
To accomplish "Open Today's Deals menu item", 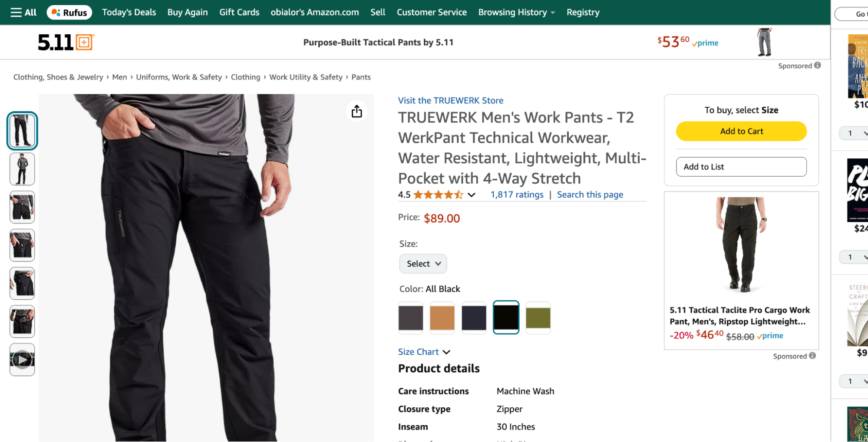I will [129, 12].
